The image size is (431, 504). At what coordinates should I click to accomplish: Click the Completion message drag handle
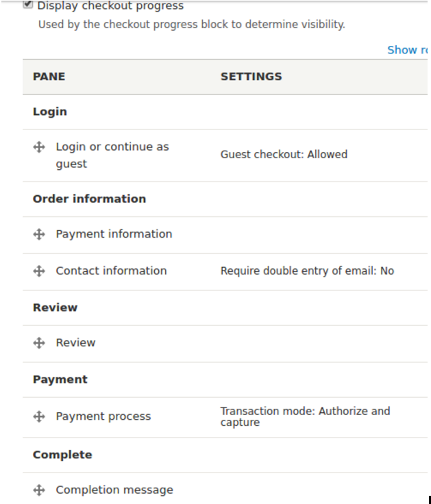pyautogui.click(x=39, y=490)
